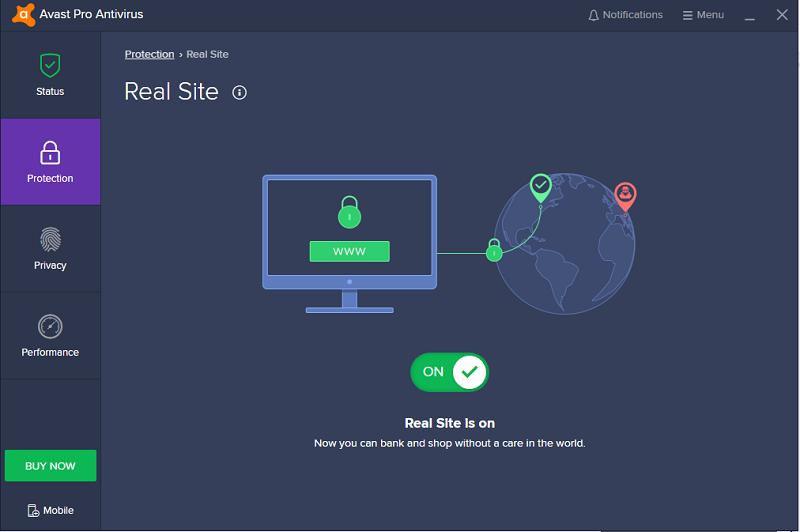800x532 pixels.
Task: Open Status via the shield icon
Action: click(x=50, y=65)
